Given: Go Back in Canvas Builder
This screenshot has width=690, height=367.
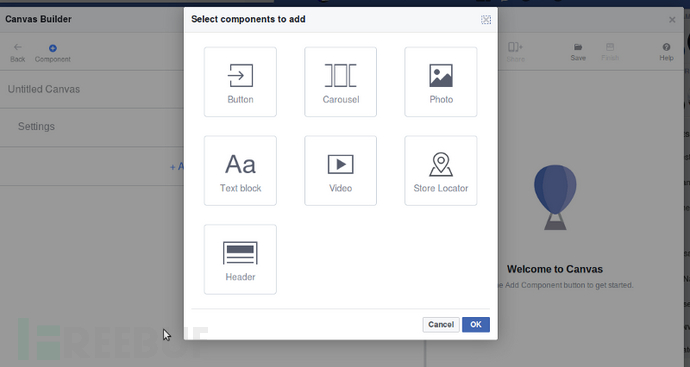Looking at the screenshot, I should (18, 53).
